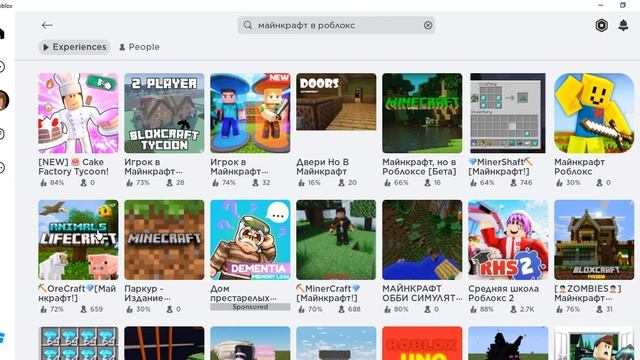Click title '[ZOMBIES] Майнкрафт...'
The width and height of the screenshot is (640, 360).
click(x=588, y=293)
